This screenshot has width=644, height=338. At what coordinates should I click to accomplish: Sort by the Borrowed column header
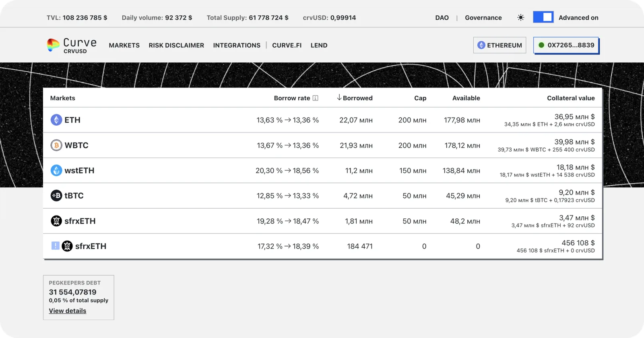pos(358,98)
